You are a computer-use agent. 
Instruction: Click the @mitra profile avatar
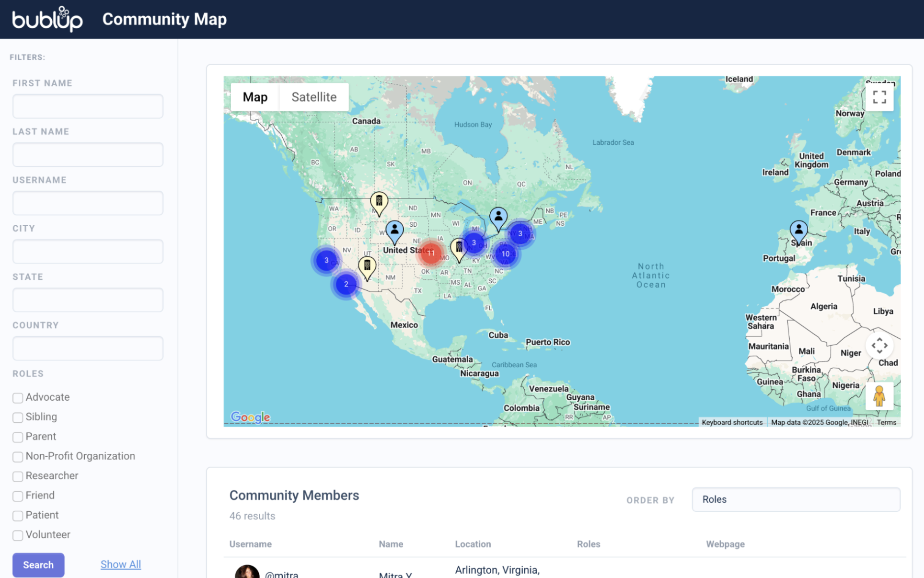tap(247, 571)
